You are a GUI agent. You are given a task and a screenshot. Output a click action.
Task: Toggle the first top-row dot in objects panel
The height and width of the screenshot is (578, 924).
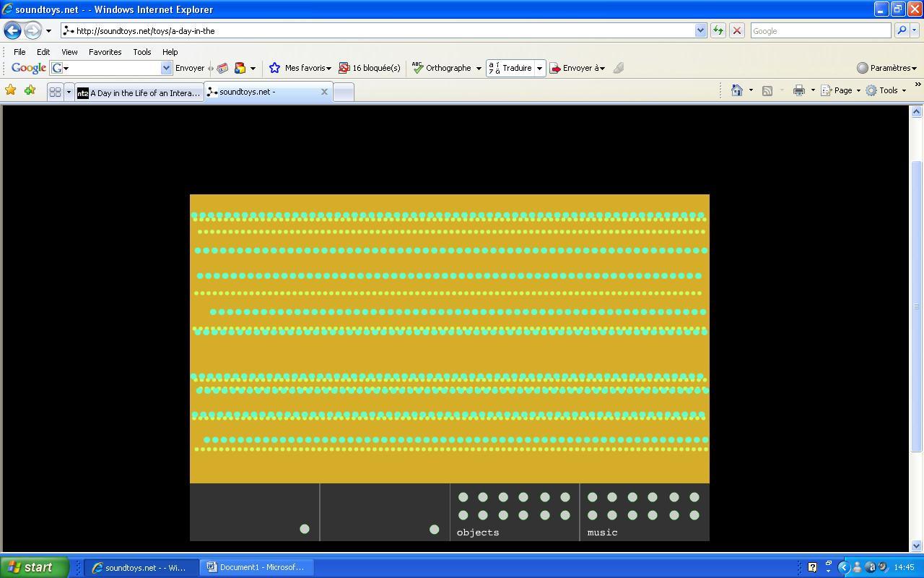coord(463,497)
